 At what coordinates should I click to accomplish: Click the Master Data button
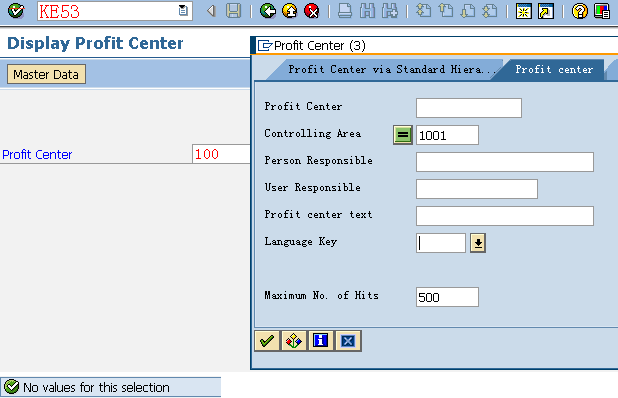pyautogui.click(x=46, y=74)
